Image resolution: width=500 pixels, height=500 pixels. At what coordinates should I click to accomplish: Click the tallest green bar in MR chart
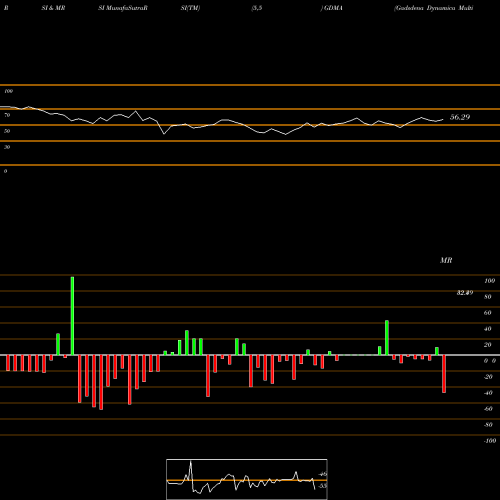[72, 316]
